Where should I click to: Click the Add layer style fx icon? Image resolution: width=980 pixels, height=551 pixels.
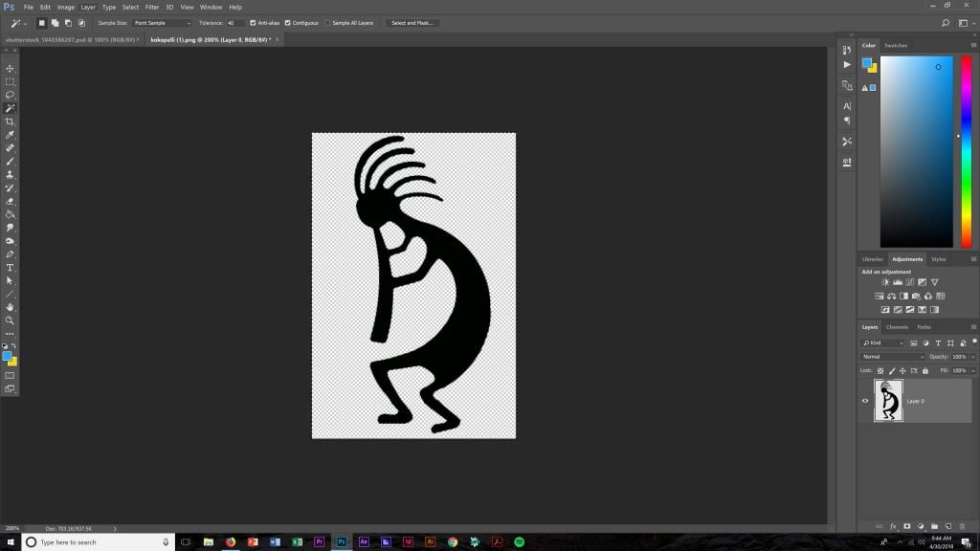[893, 527]
